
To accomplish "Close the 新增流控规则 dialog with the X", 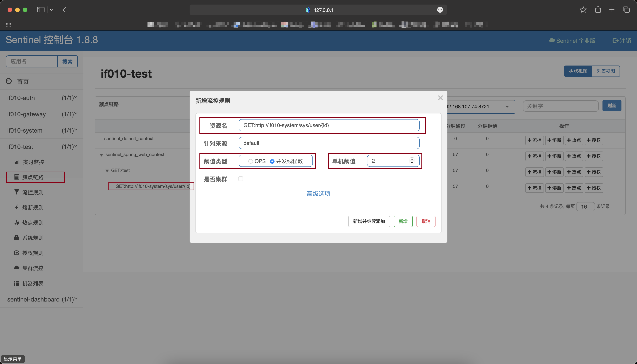I will (x=440, y=98).
